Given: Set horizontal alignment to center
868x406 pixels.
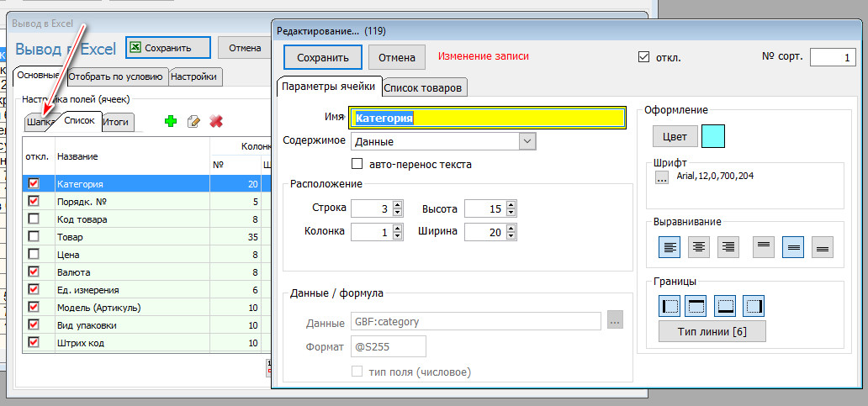Looking at the screenshot, I should click(x=700, y=246).
